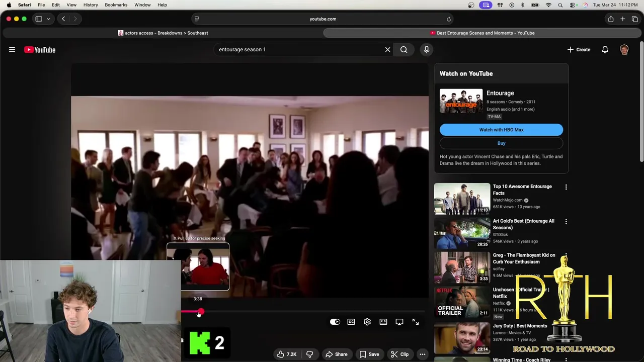
Task: Open Wi-Fi status in menu bar
Action: click(x=548, y=5)
